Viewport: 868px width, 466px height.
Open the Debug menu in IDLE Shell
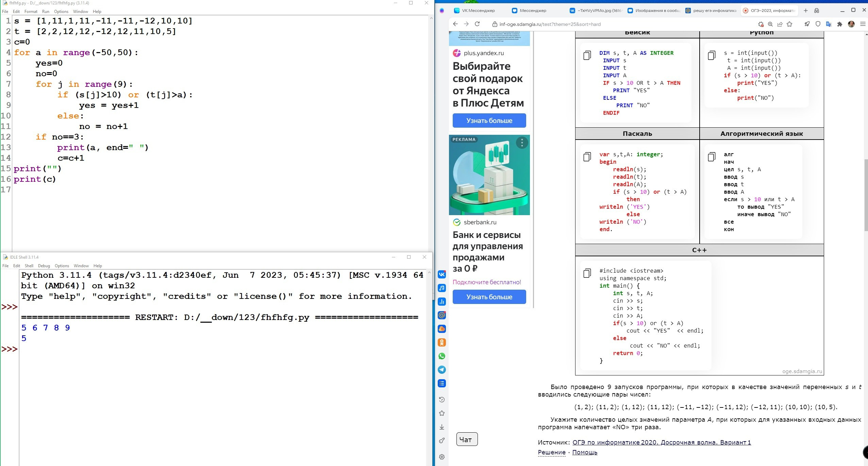(x=44, y=266)
